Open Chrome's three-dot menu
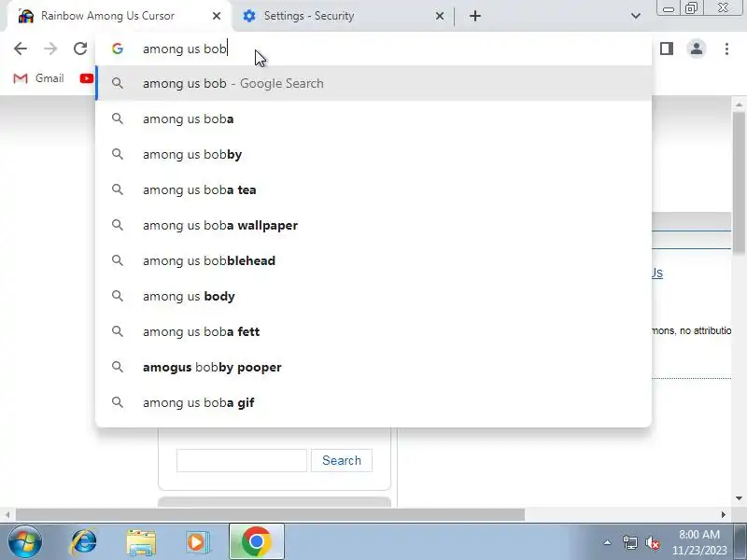Image resolution: width=747 pixels, height=560 pixels. point(726,49)
